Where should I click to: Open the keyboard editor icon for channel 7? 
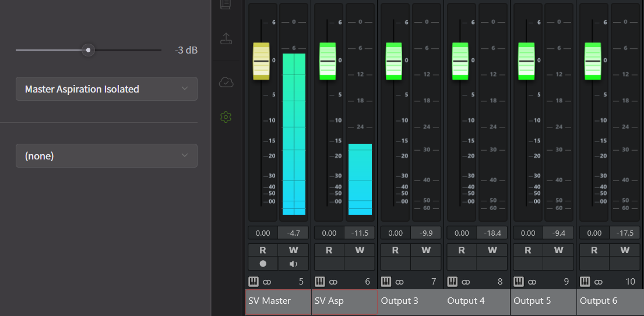[x=386, y=282]
